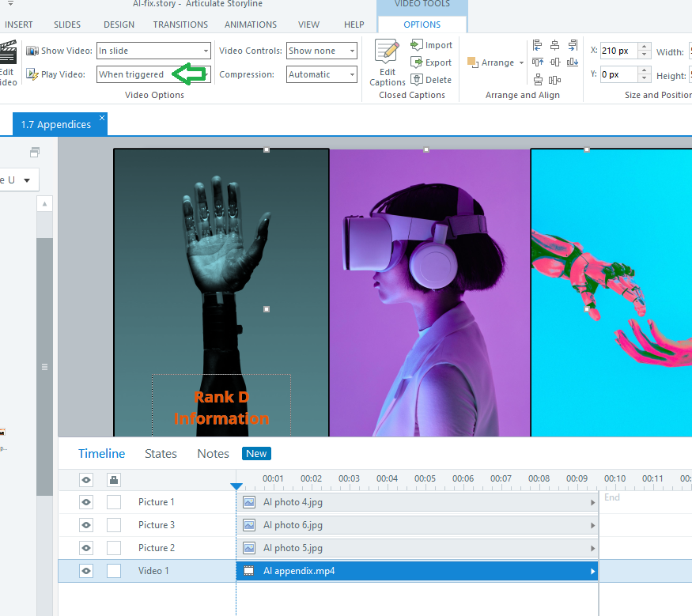This screenshot has width=692, height=616.
Task: Switch to the States tab
Action: [x=161, y=453]
